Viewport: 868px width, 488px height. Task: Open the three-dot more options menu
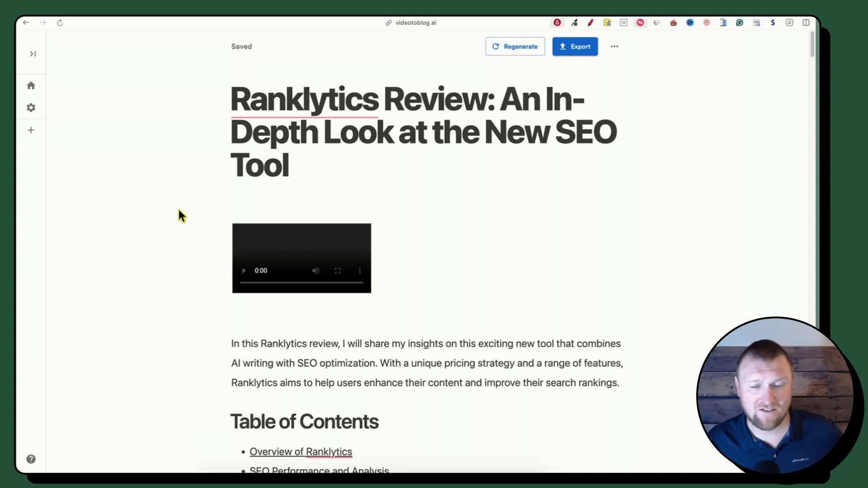click(x=614, y=47)
